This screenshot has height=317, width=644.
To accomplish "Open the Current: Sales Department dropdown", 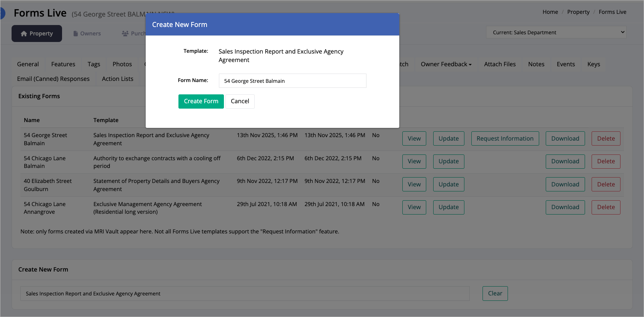I will point(556,32).
